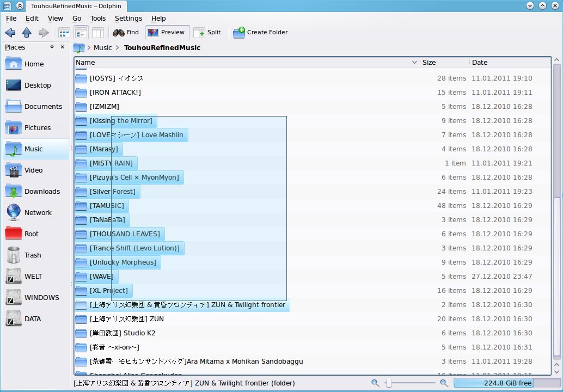Viewport: 563px width, 392px height.
Task: Open the DATA drive
Action: (36, 318)
